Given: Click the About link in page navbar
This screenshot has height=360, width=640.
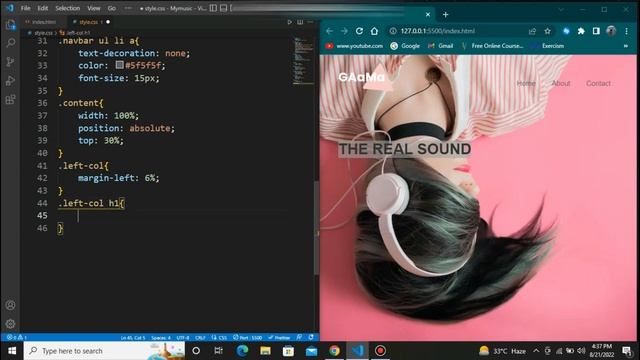Looking at the screenshot, I should [561, 83].
